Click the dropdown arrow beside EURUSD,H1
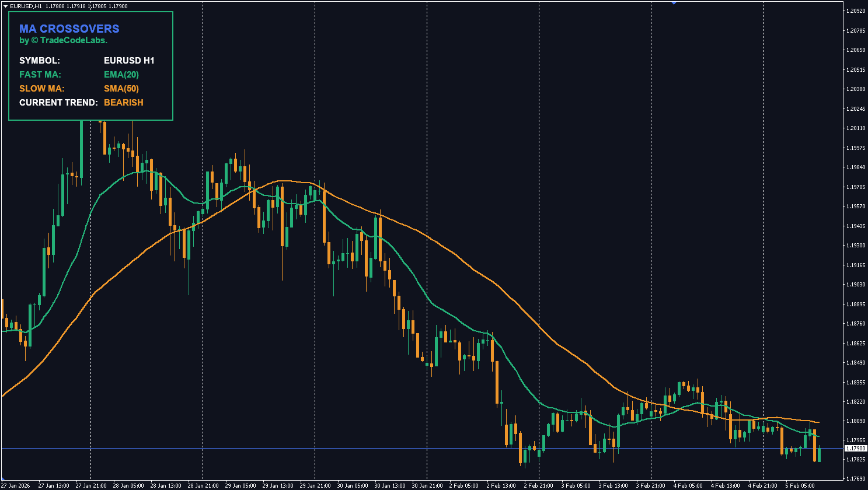The image size is (868, 490). pyautogui.click(x=5, y=6)
